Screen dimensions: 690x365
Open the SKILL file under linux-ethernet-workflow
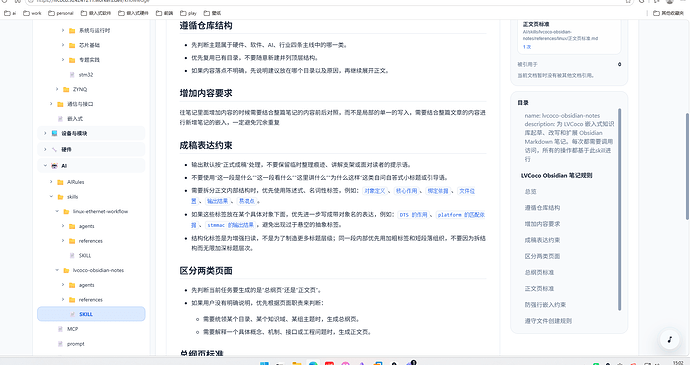85,255
